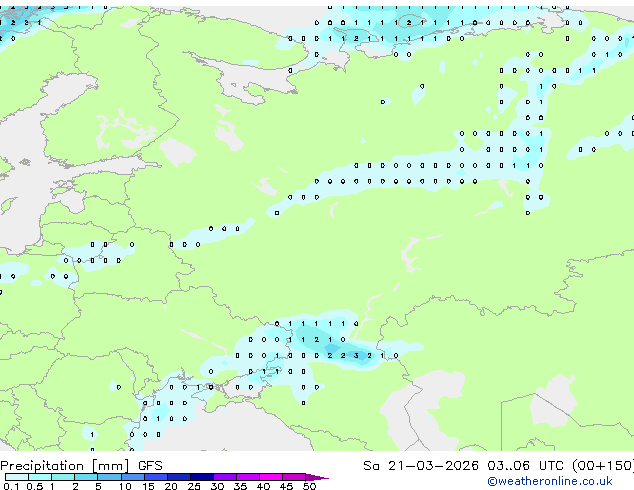
Task: Click legend label '0.1'
Action: click(11, 486)
